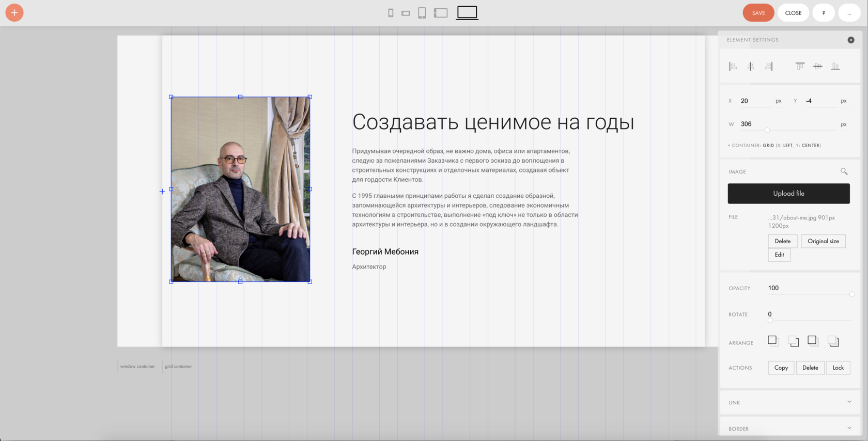Click the px unit beside W field
Image resolution: width=868 pixels, height=441 pixels.
844,124
